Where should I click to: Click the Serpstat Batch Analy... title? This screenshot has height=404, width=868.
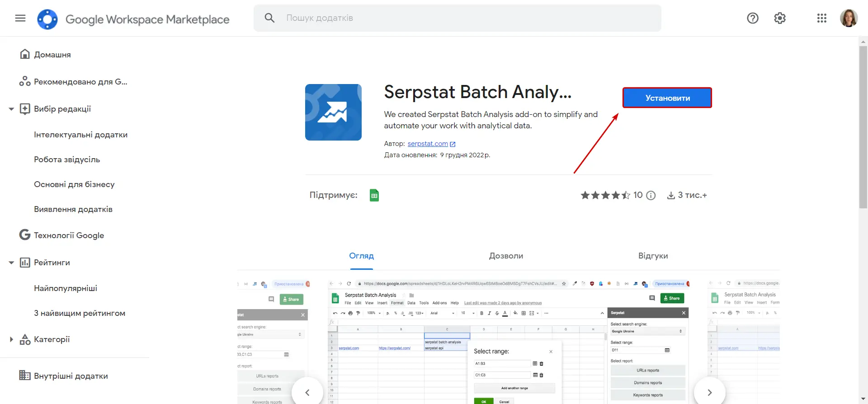[478, 92]
